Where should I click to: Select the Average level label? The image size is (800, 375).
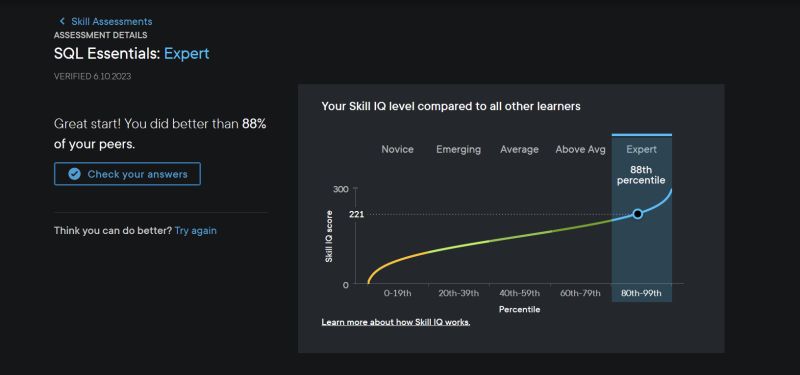[519, 149]
